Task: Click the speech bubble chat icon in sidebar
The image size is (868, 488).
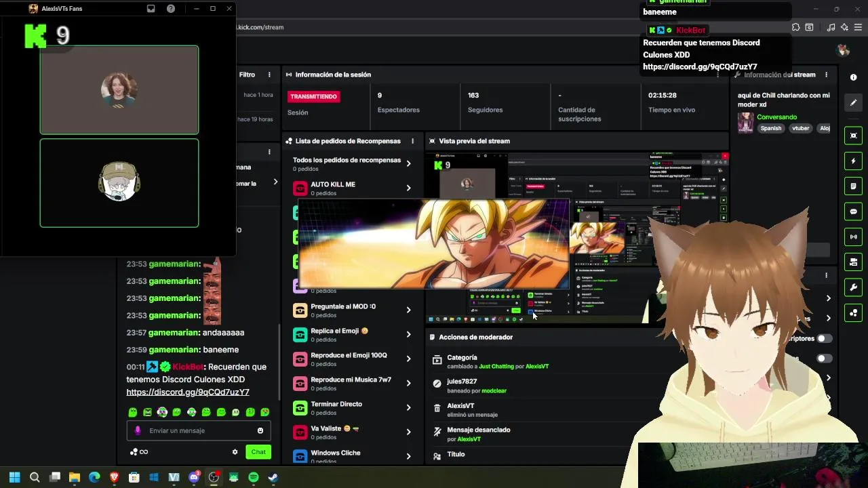Action: (x=854, y=211)
